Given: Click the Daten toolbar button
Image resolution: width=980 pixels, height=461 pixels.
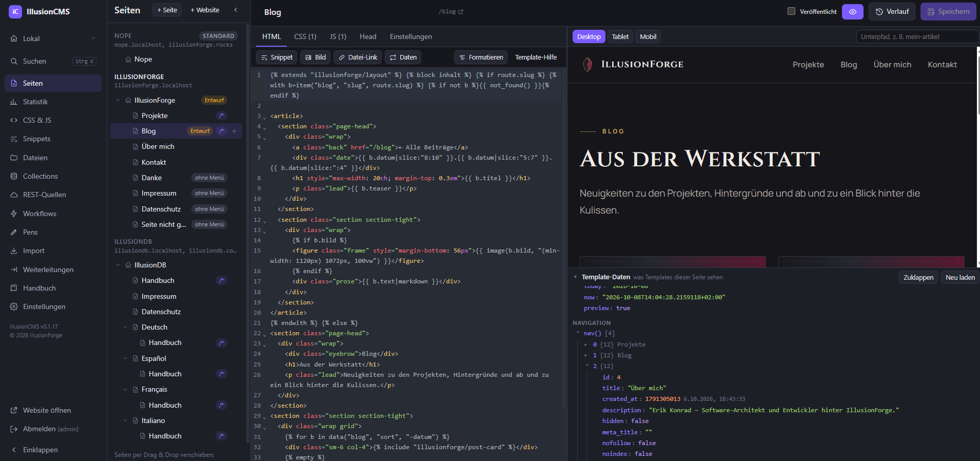Looking at the screenshot, I should (x=403, y=57).
